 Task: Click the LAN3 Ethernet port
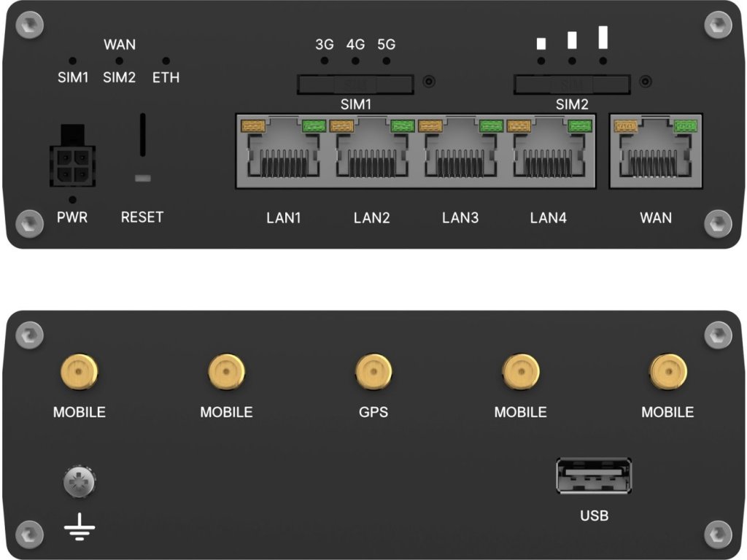click(460, 152)
